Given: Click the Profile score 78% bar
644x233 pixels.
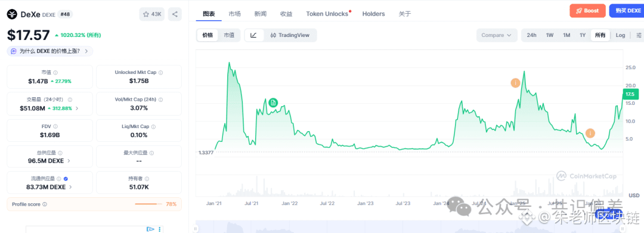Looking at the screenshot, I should tap(148, 204).
